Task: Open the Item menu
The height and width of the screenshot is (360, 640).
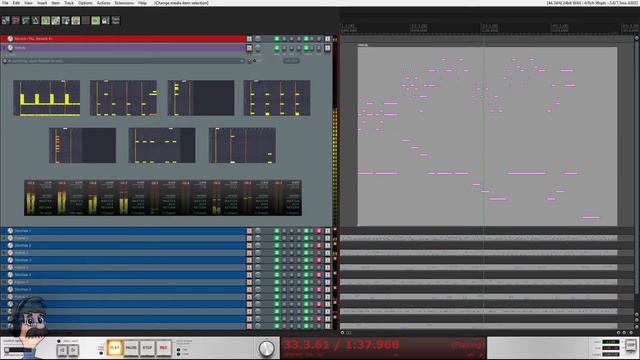Action: 56,3
